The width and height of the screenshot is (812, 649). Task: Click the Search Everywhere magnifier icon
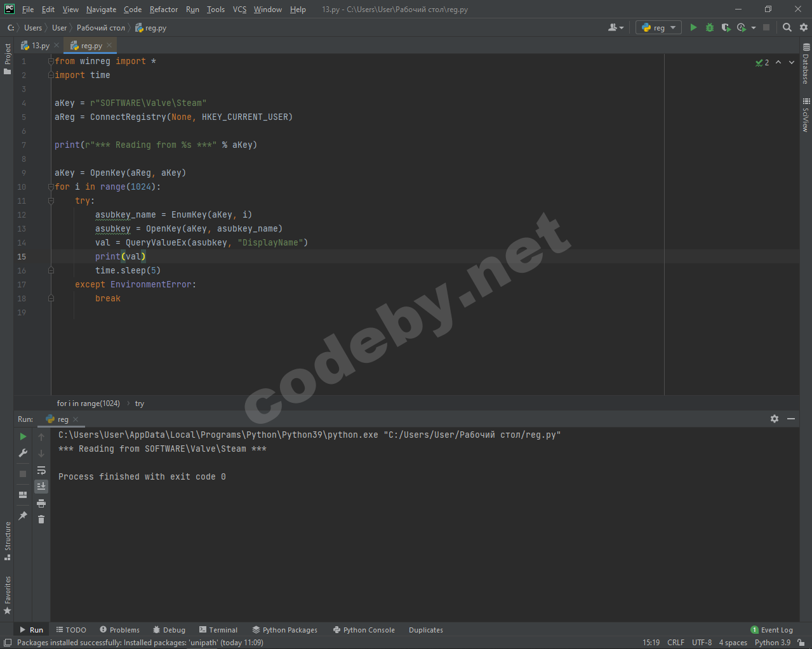click(x=787, y=27)
